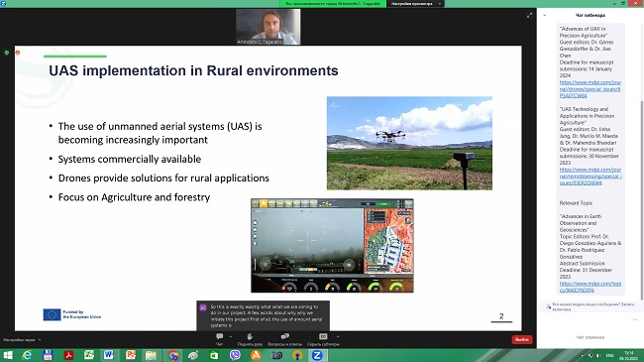Switch to Chrome in the taskbar
Image resolution: width=644 pixels, height=362 pixels.
point(173,355)
